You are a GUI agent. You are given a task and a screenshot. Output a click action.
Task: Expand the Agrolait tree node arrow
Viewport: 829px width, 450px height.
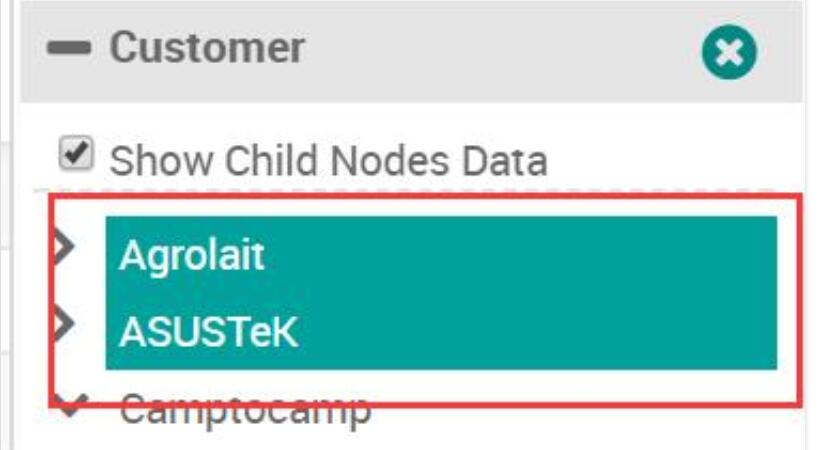66,251
